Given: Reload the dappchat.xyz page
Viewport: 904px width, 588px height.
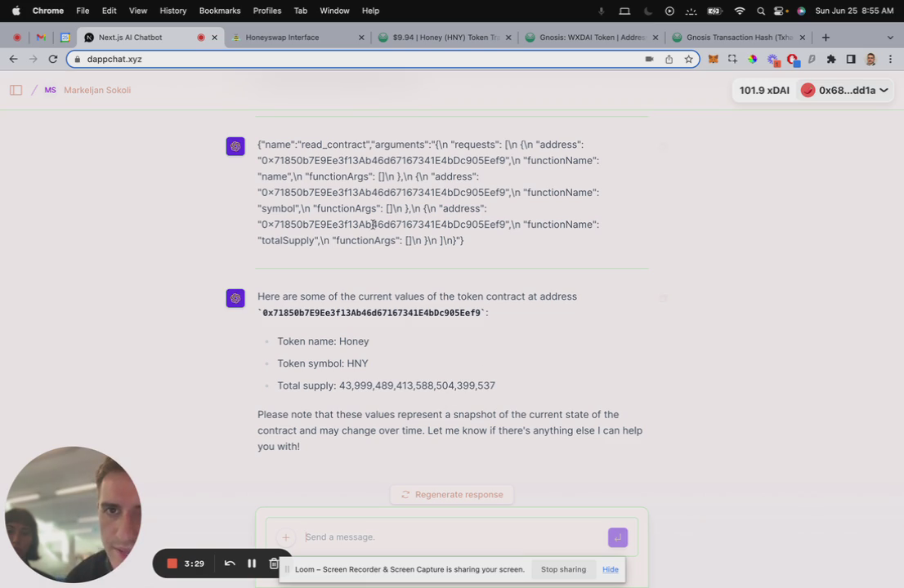Looking at the screenshot, I should [x=53, y=60].
